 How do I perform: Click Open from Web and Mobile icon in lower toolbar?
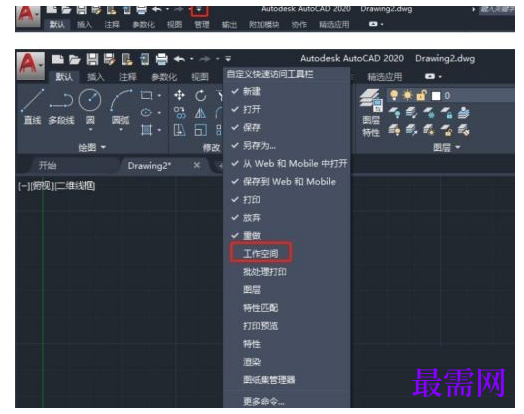click(127, 59)
